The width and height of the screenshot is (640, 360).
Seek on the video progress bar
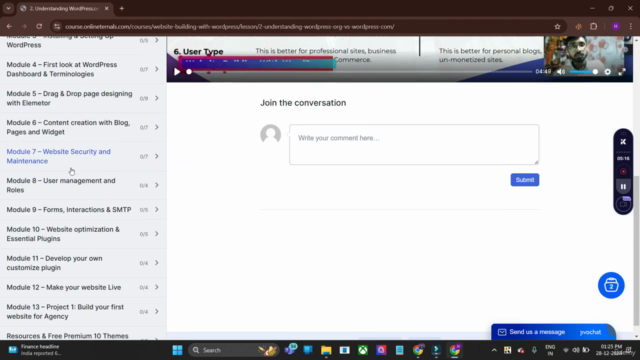pos(359,72)
